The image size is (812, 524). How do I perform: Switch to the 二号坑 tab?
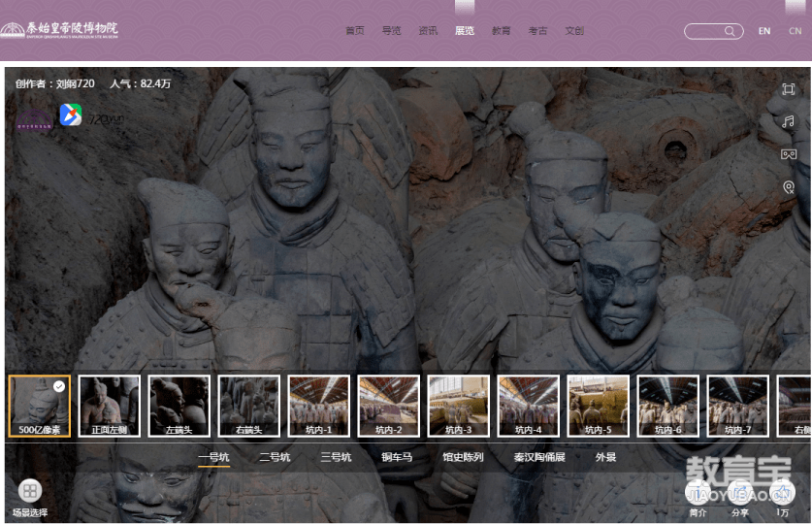(x=275, y=457)
